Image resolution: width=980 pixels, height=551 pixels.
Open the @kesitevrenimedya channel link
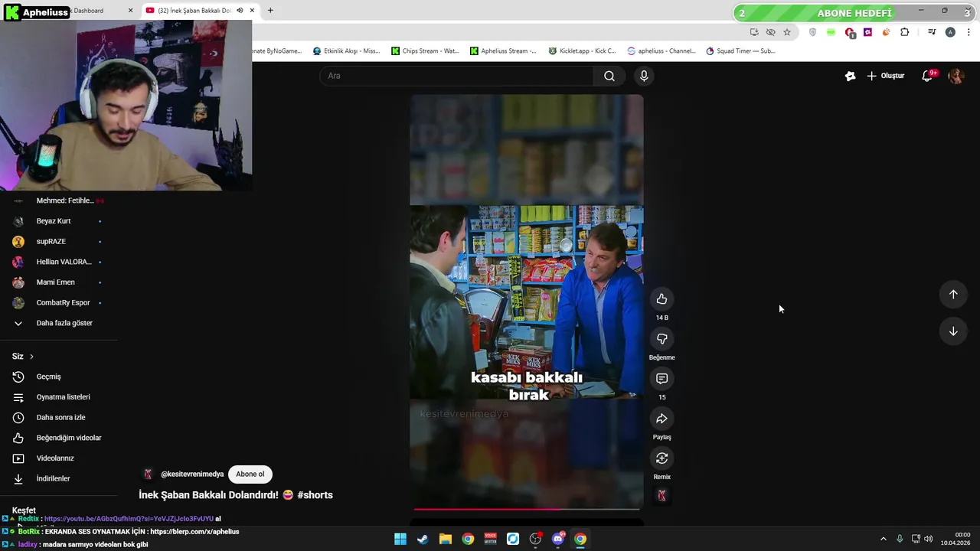192,474
